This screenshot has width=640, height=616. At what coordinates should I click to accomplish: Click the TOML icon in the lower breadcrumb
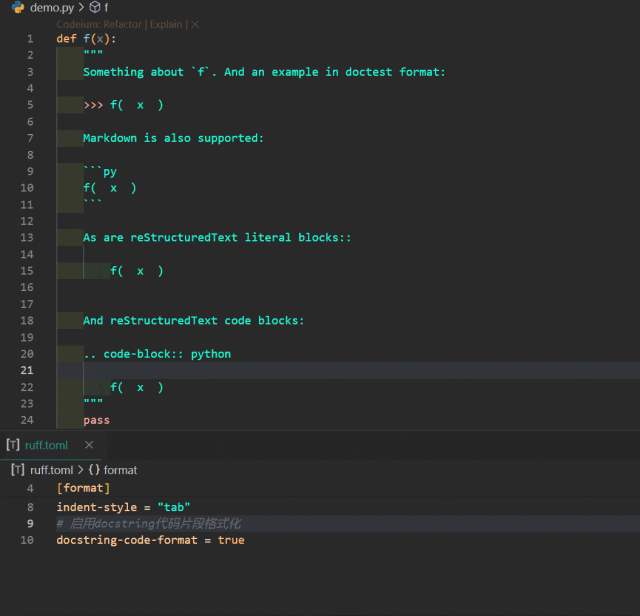click(x=18, y=469)
